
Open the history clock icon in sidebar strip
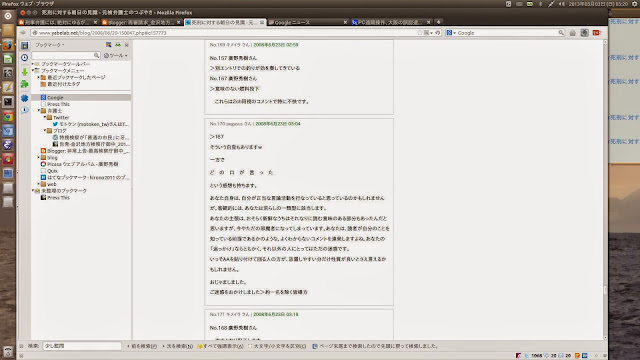click(x=24, y=58)
